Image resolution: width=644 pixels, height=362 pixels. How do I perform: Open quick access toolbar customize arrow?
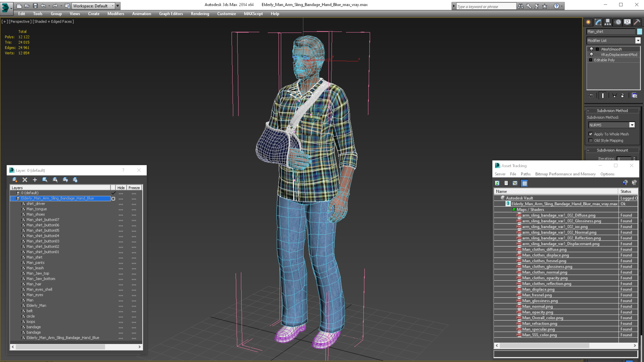pos(117,6)
